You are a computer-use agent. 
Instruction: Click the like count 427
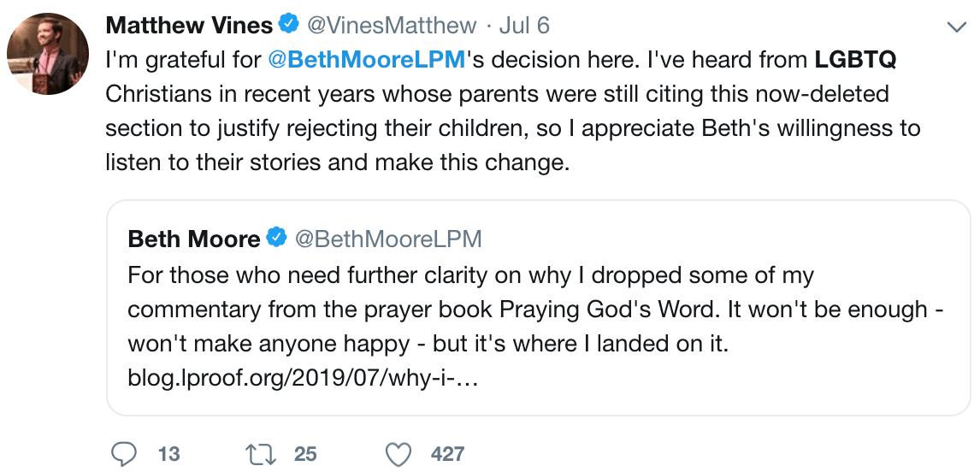click(x=447, y=453)
